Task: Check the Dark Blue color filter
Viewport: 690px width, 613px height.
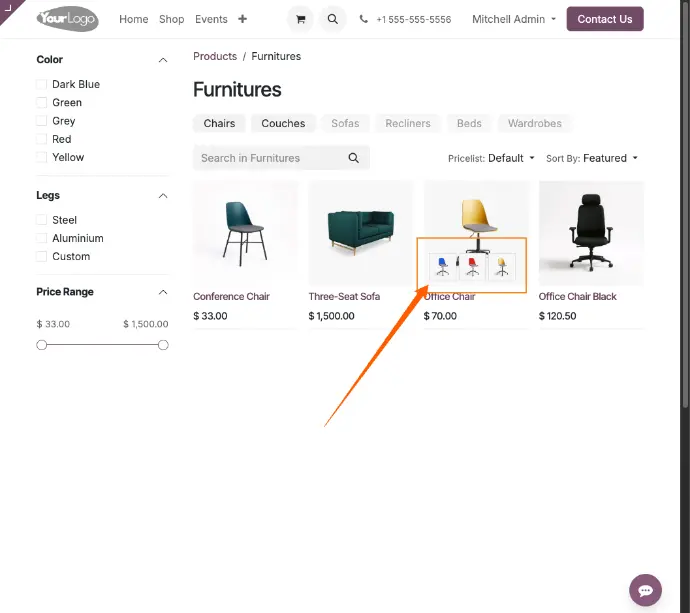Action: 41,84
